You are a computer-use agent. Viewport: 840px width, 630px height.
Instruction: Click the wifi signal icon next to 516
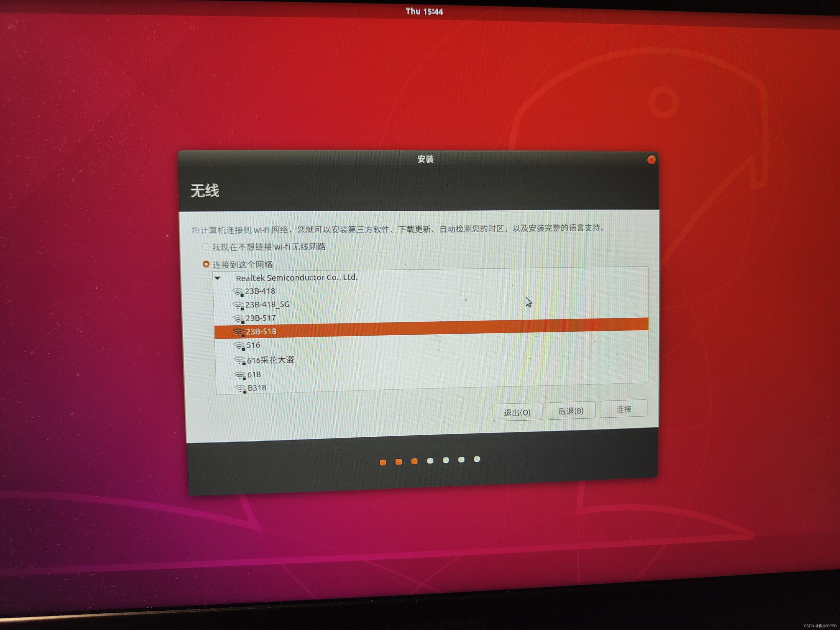click(x=239, y=345)
